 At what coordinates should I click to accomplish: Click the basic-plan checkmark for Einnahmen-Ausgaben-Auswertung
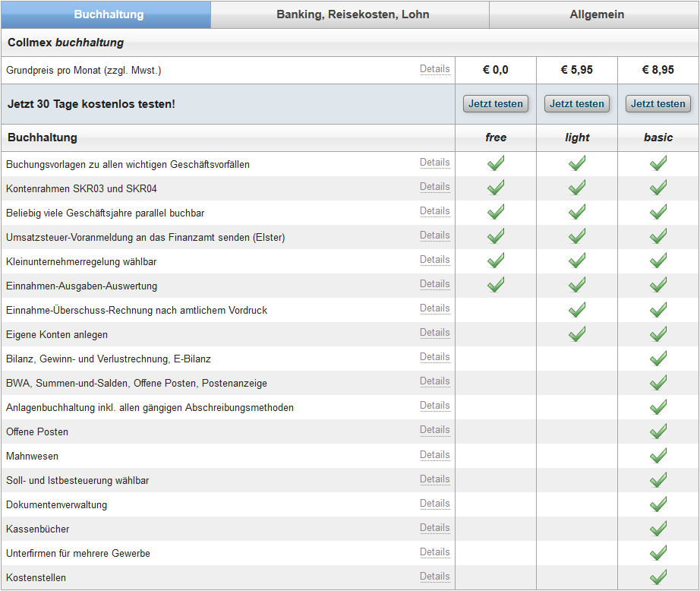coord(658,285)
